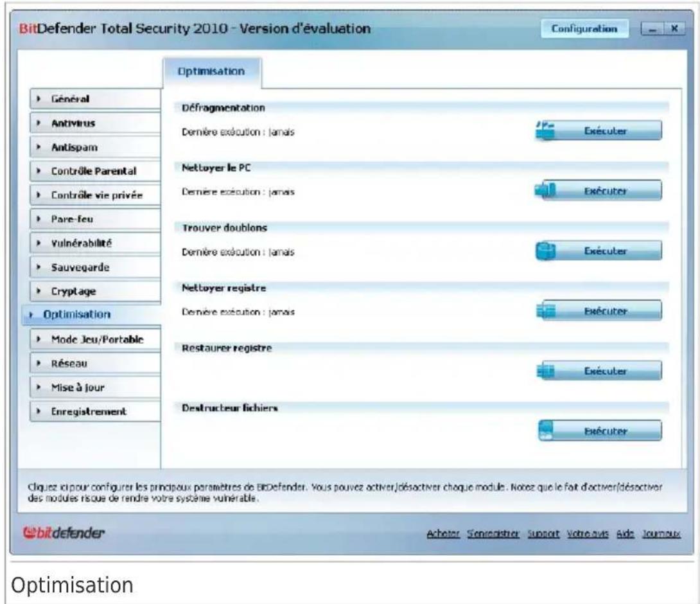Select the Optimisation tab
Image resolution: width=700 pixels, height=604 pixels.
(212, 71)
